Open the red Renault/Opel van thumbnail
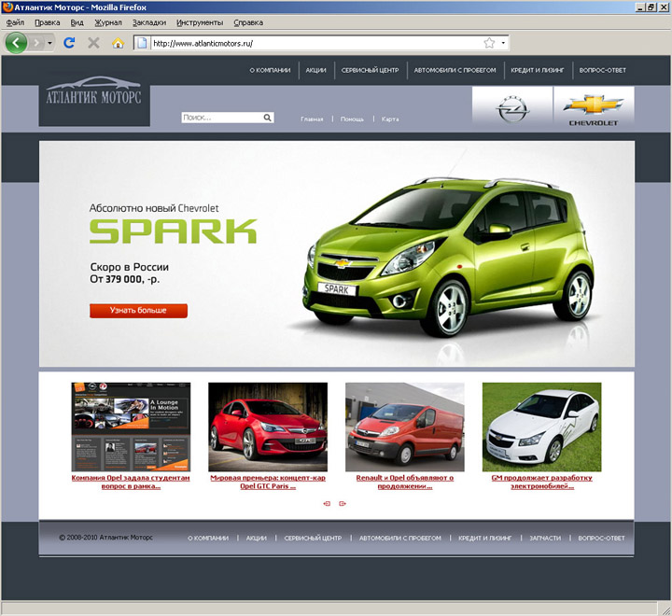This screenshot has height=616, width=672. pos(405,427)
